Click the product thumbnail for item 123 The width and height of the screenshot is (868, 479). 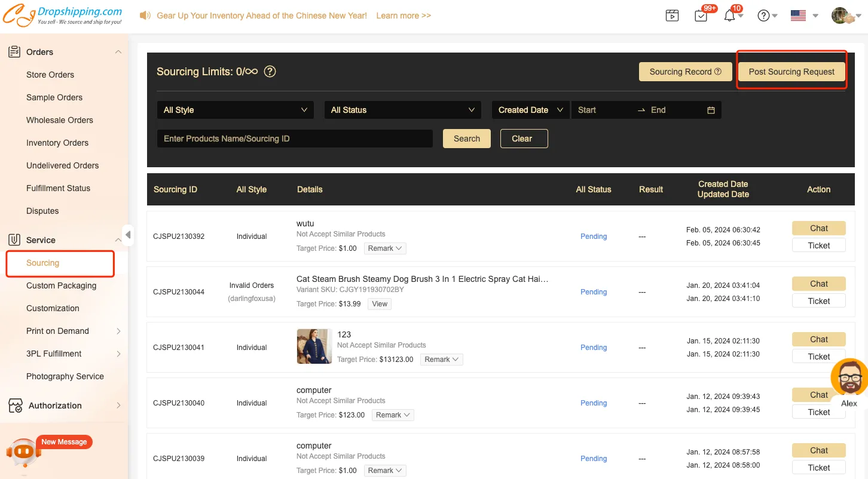point(314,346)
